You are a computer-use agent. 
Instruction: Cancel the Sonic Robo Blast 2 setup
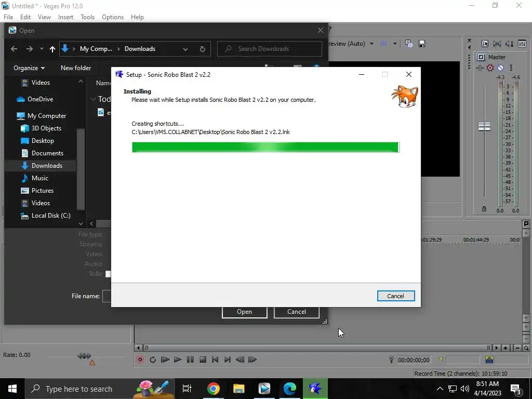[395, 296]
